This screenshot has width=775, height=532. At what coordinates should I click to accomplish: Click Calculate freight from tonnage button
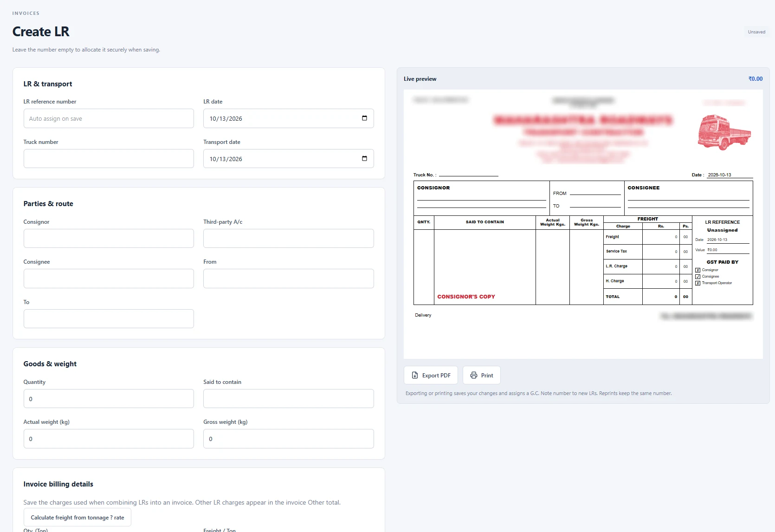coord(77,517)
